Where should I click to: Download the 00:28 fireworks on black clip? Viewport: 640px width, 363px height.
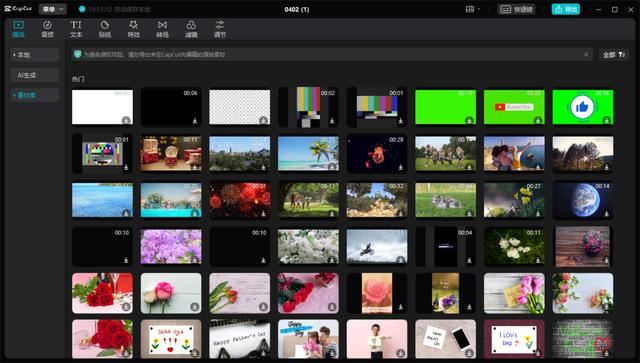coord(400,167)
